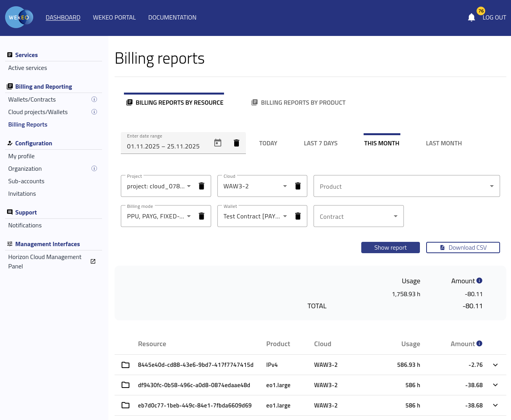
Task: Open the Contract dropdown
Action: [359, 216]
